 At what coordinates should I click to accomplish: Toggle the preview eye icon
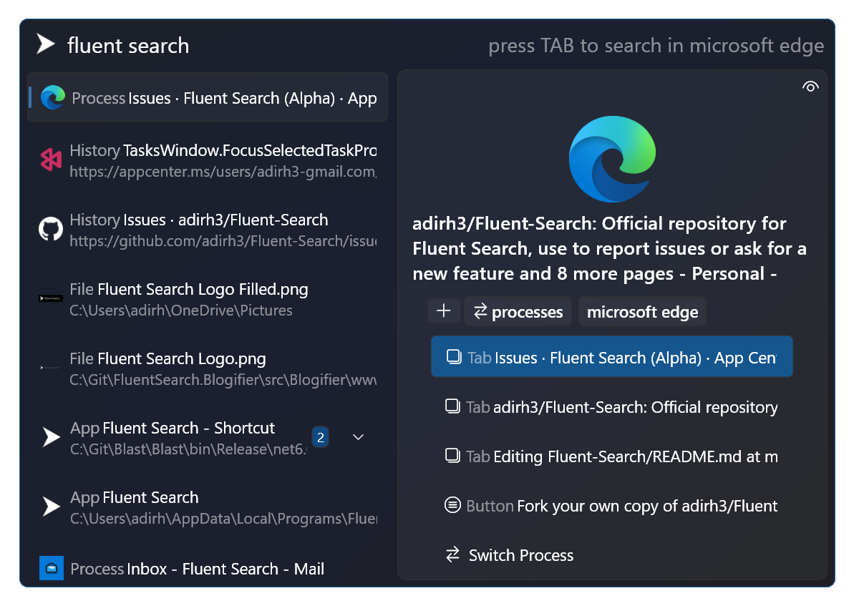810,87
